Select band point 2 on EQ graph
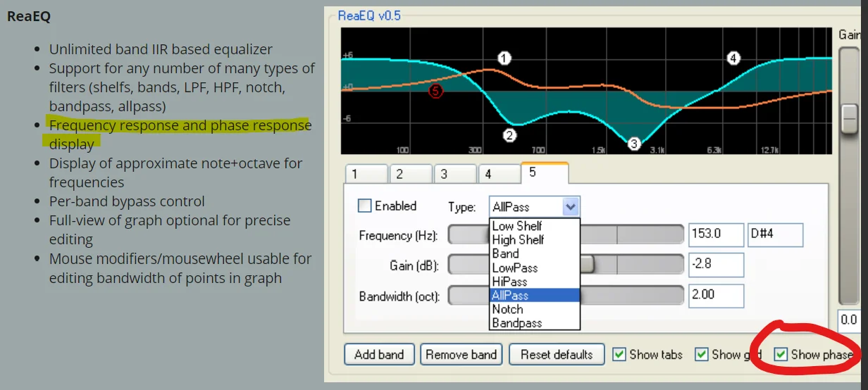Screen dimensions: 868x390 tap(509, 135)
